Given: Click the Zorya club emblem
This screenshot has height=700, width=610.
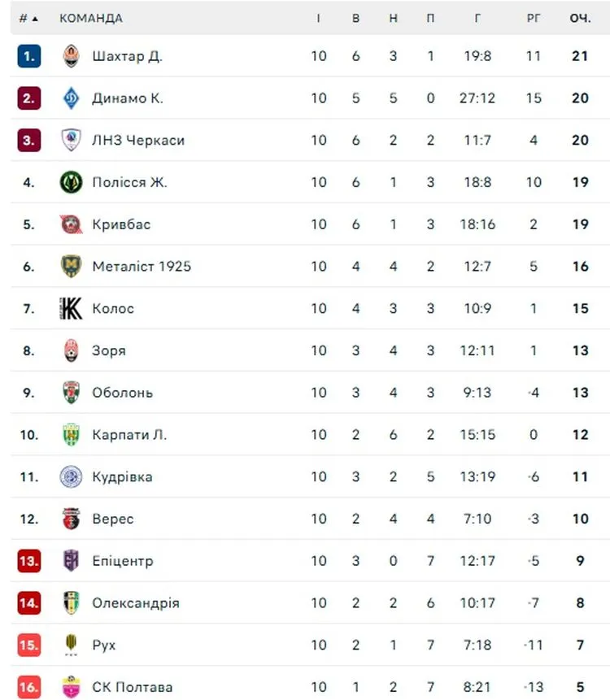Looking at the screenshot, I should coord(72,350).
